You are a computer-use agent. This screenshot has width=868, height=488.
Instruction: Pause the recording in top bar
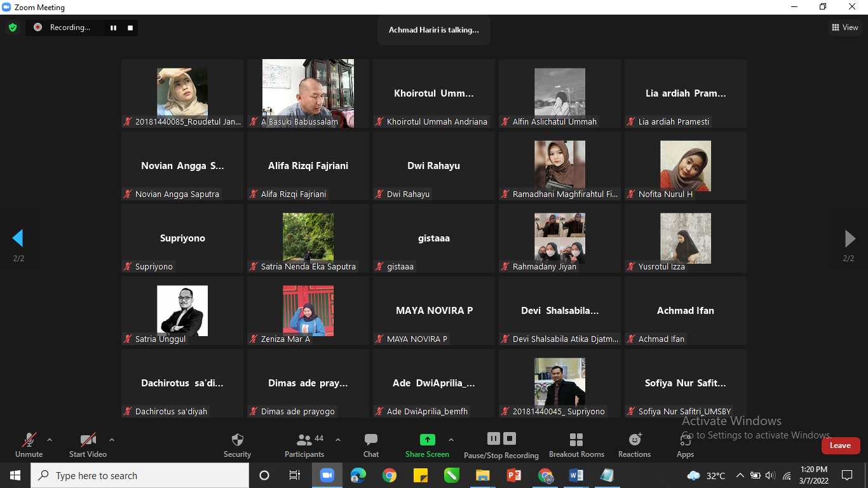click(x=114, y=28)
